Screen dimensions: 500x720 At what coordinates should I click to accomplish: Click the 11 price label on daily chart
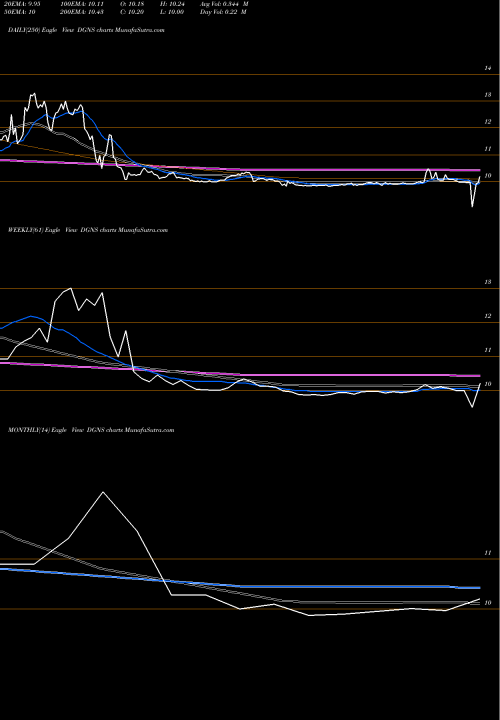pyautogui.click(x=488, y=149)
